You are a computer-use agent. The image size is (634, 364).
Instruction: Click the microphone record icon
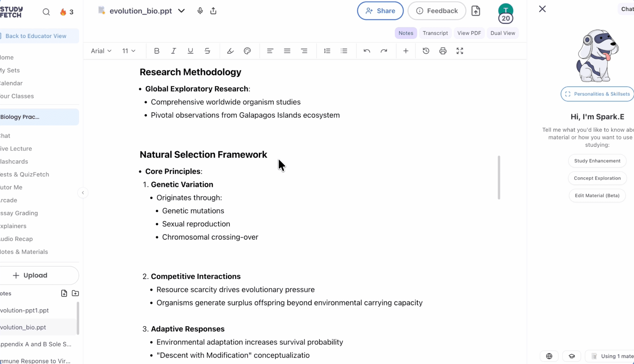[x=200, y=11]
